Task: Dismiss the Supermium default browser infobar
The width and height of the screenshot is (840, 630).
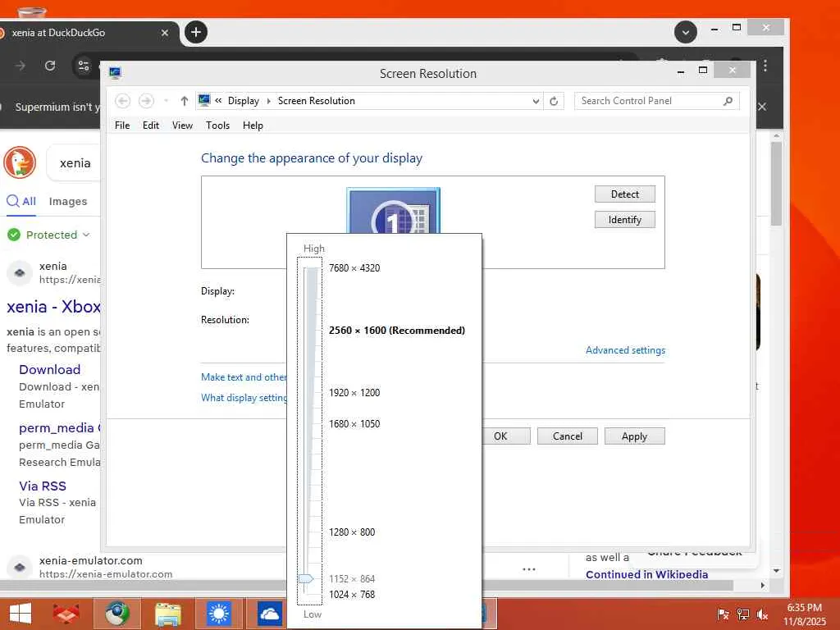Action: coord(762,107)
